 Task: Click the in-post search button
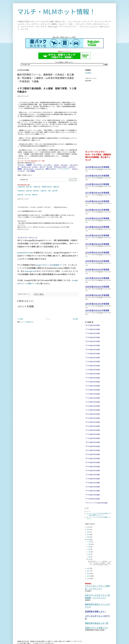tap(73, 179)
